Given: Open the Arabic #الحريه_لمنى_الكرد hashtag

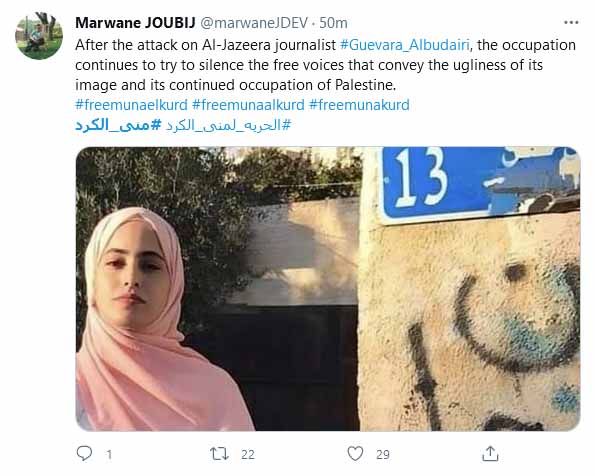Looking at the screenshot, I should pos(228,125).
